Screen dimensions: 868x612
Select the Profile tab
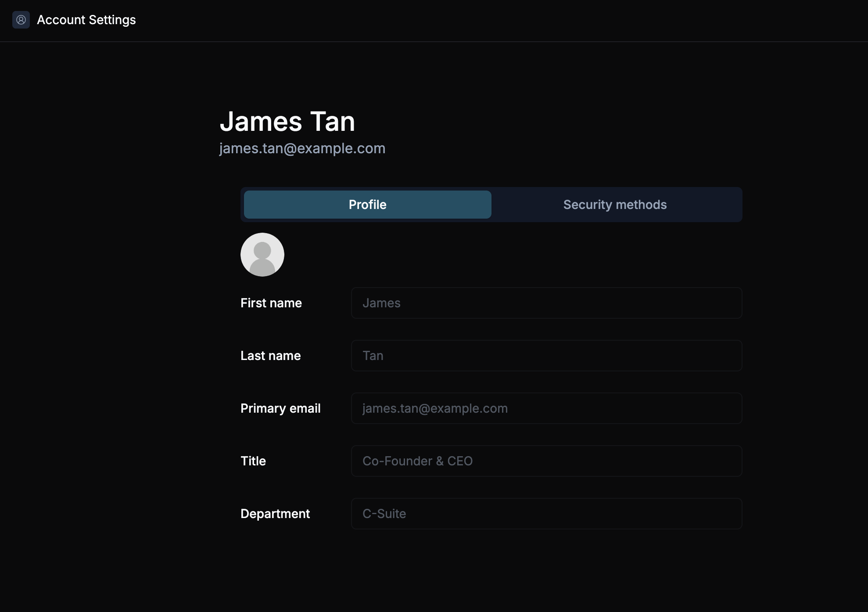(x=367, y=204)
